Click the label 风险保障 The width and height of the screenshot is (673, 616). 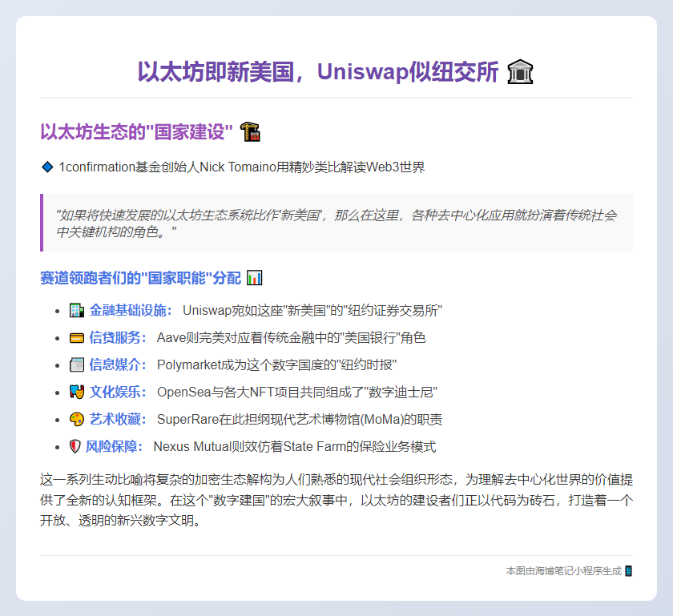pos(114,446)
